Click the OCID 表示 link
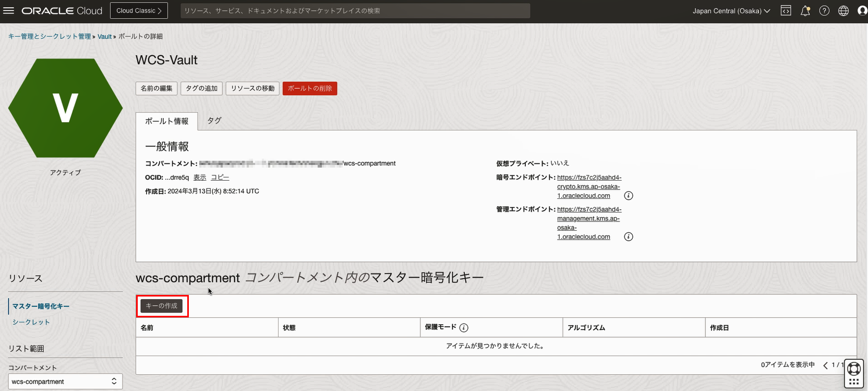868x391 pixels. 200,177
